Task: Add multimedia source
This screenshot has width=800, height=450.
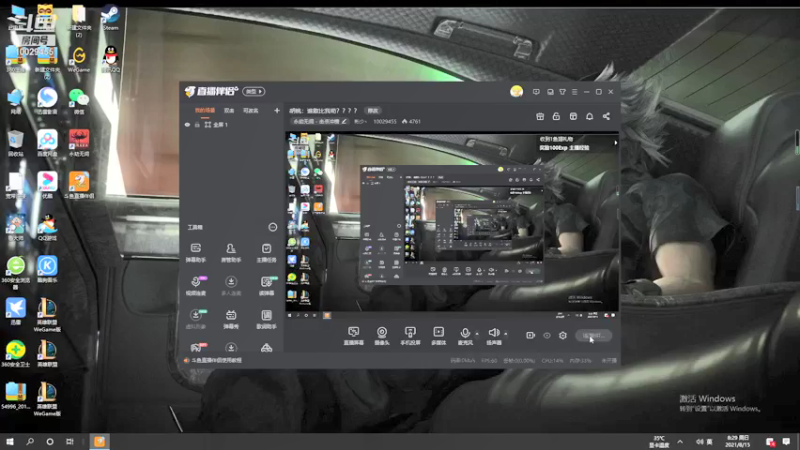Action: [x=438, y=336]
